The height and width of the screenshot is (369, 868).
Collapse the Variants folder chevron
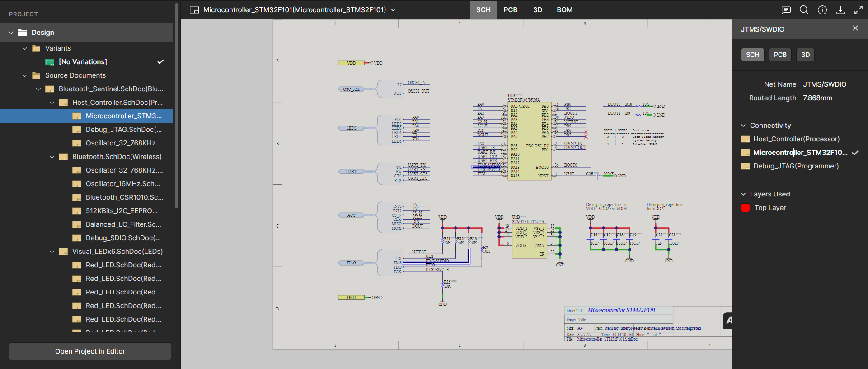coord(25,48)
